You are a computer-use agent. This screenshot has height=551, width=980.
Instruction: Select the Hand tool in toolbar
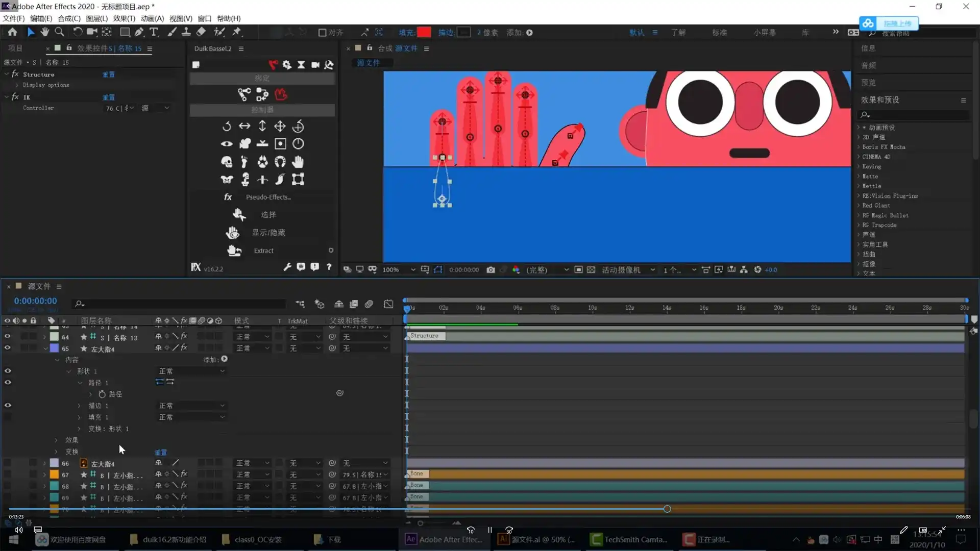(45, 32)
